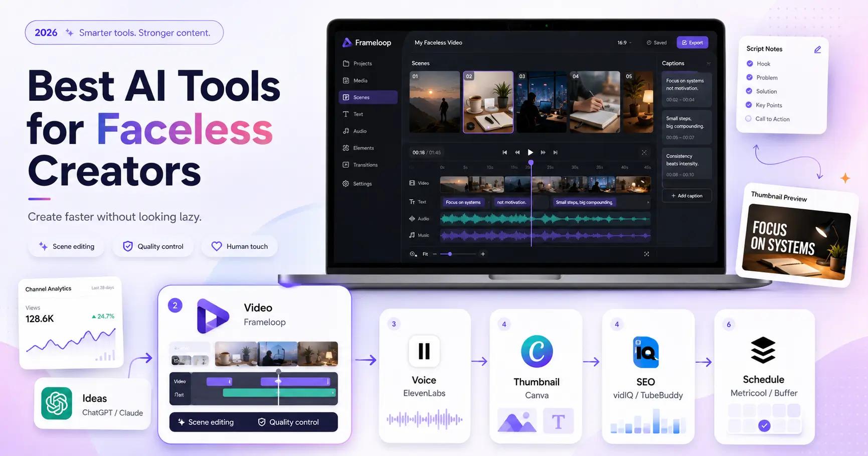The height and width of the screenshot is (456, 868).
Task: Zoom out timeline with the minus icon
Action: point(435,254)
